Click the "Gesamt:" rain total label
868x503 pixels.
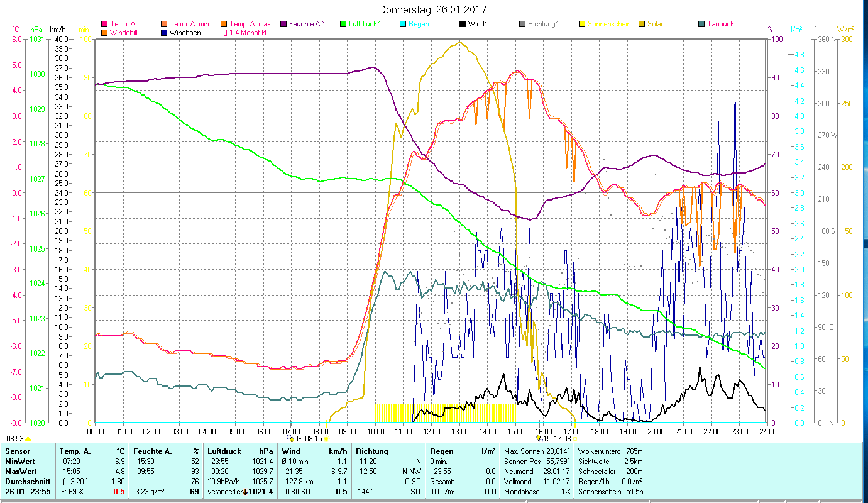coord(442,481)
